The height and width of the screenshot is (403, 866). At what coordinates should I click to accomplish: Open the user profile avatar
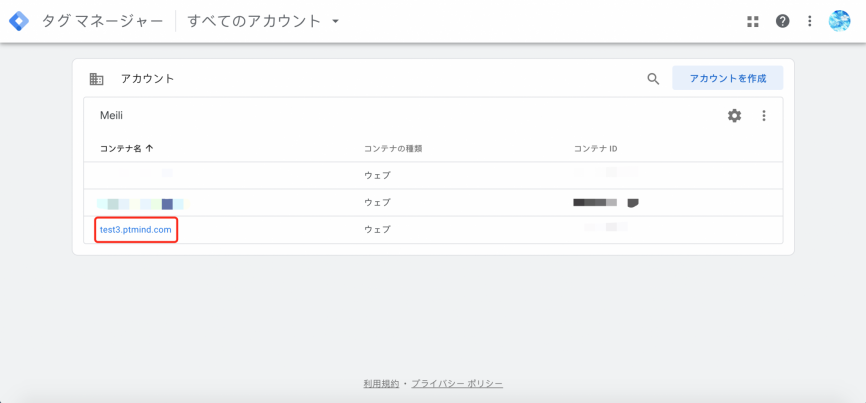click(839, 21)
